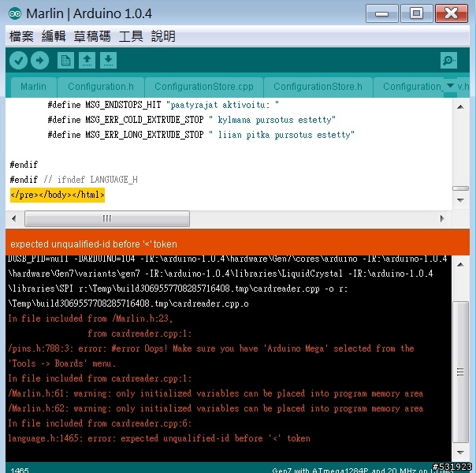
Task: Open the 說明 (Help) menu
Action: (x=163, y=36)
